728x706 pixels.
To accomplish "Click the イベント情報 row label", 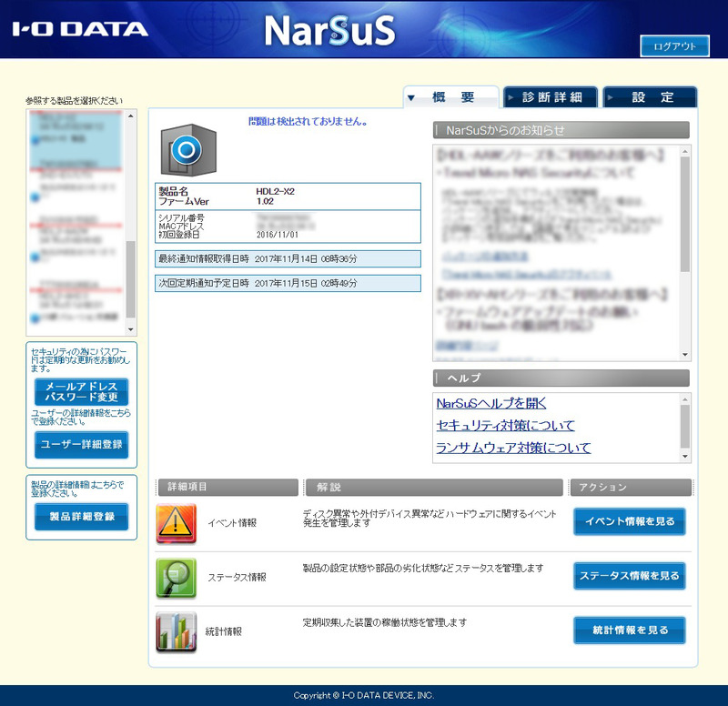I will coord(232,523).
